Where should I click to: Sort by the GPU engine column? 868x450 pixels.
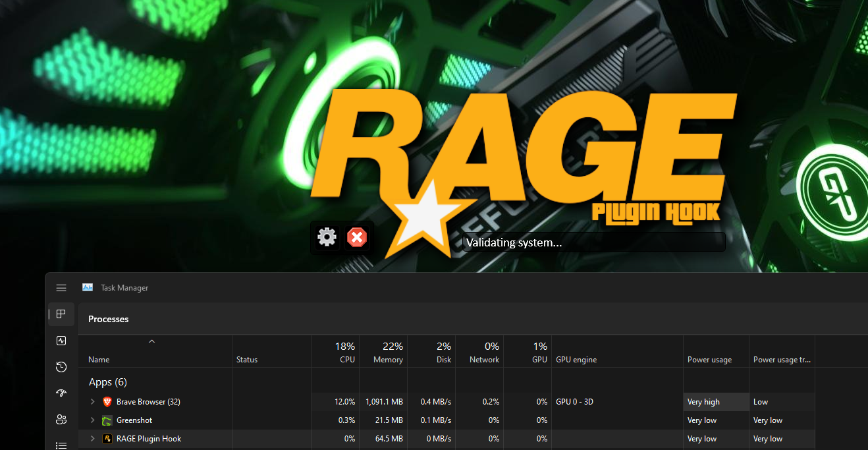pyautogui.click(x=617, y=352)
